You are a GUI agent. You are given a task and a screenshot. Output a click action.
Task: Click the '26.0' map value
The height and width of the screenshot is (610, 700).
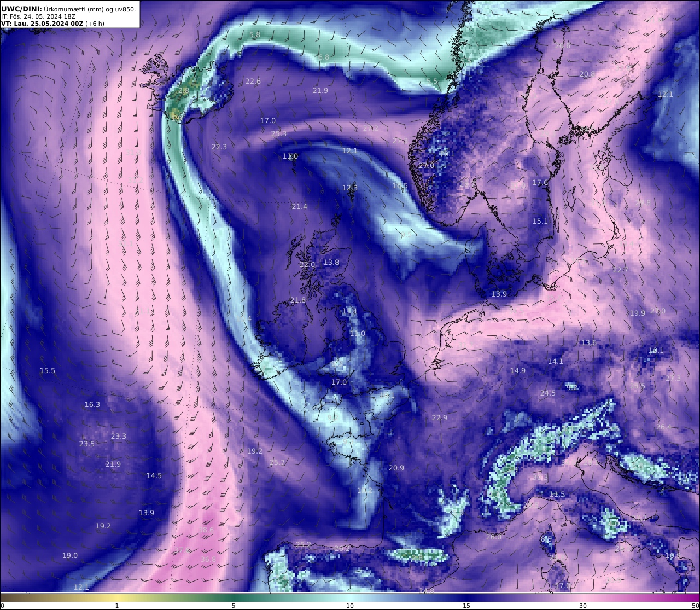[494, 537]
